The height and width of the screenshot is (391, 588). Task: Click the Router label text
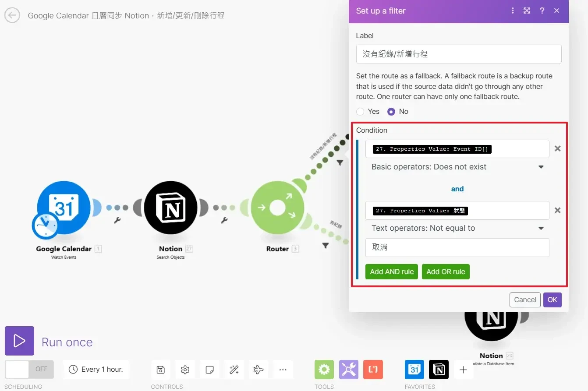(x=277, y=249)
